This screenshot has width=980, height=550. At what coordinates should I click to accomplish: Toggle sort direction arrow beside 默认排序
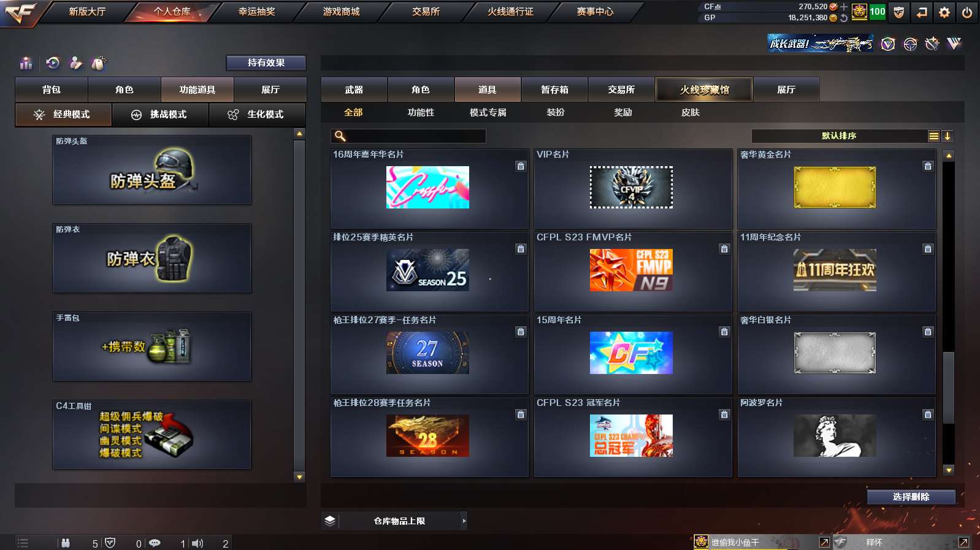click(947, 136)
